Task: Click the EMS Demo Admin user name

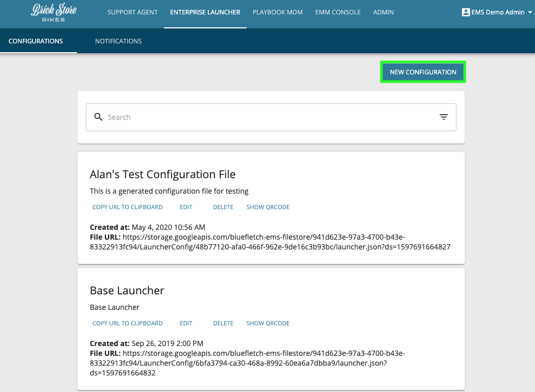Action: point(498,12)
